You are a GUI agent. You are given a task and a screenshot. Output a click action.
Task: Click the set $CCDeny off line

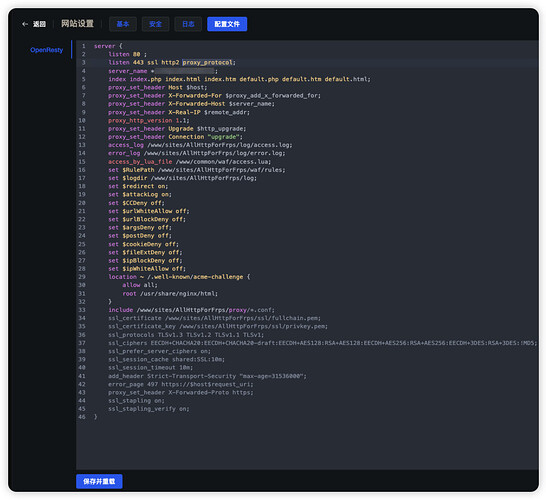point(136,203)
